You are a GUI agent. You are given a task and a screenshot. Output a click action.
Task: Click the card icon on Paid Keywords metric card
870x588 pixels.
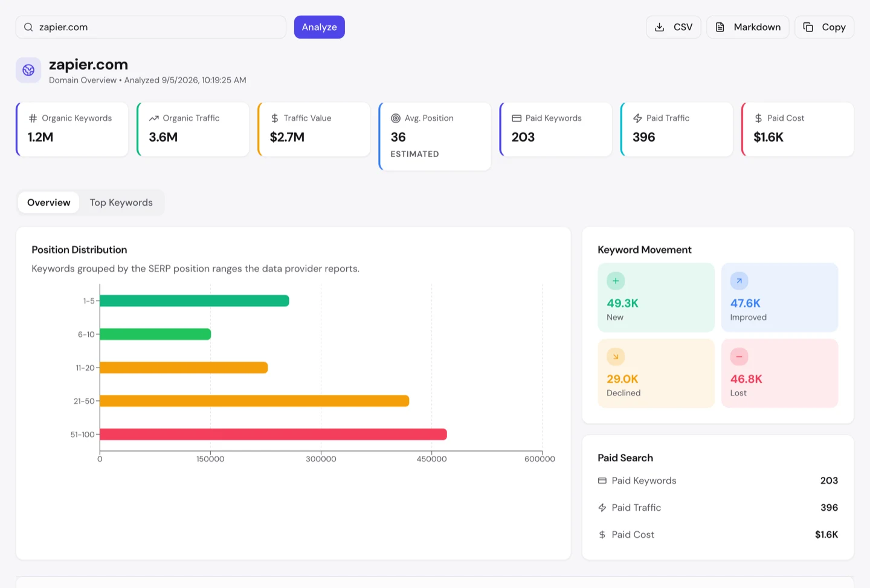517,118
